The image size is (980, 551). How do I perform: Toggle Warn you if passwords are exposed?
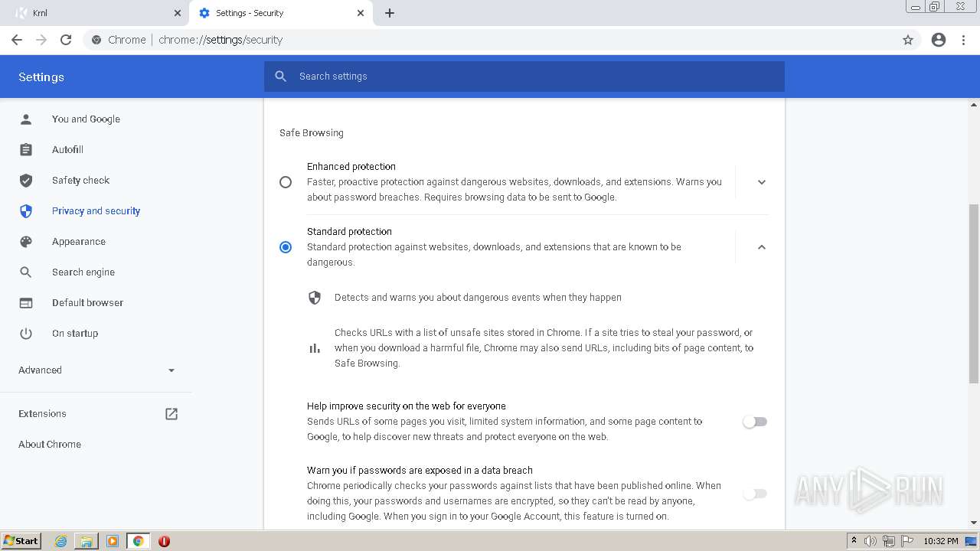coord(755,494)
